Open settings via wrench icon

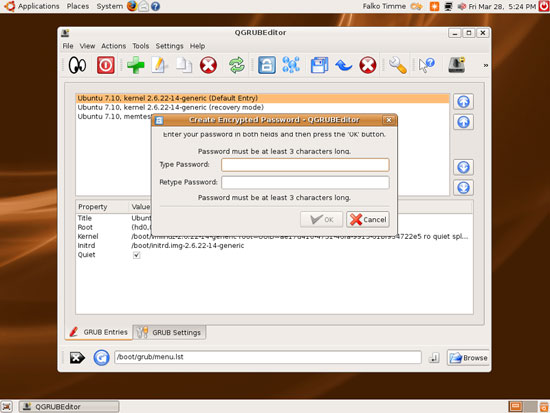coord(398,65)
